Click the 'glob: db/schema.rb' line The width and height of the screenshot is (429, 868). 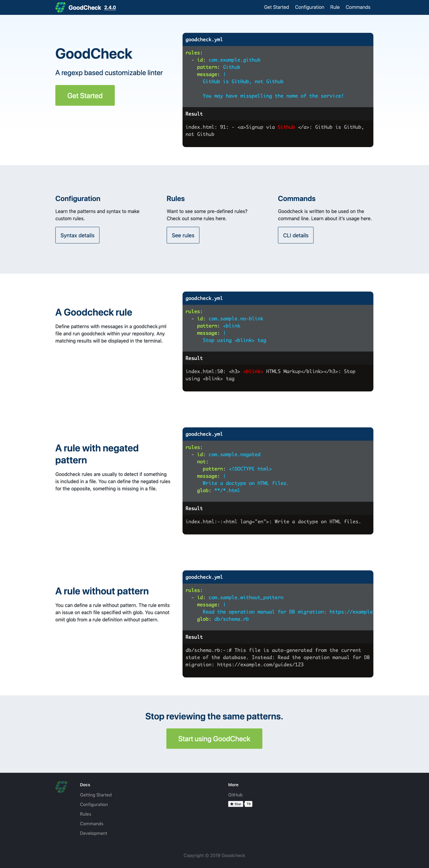(223, 619)
